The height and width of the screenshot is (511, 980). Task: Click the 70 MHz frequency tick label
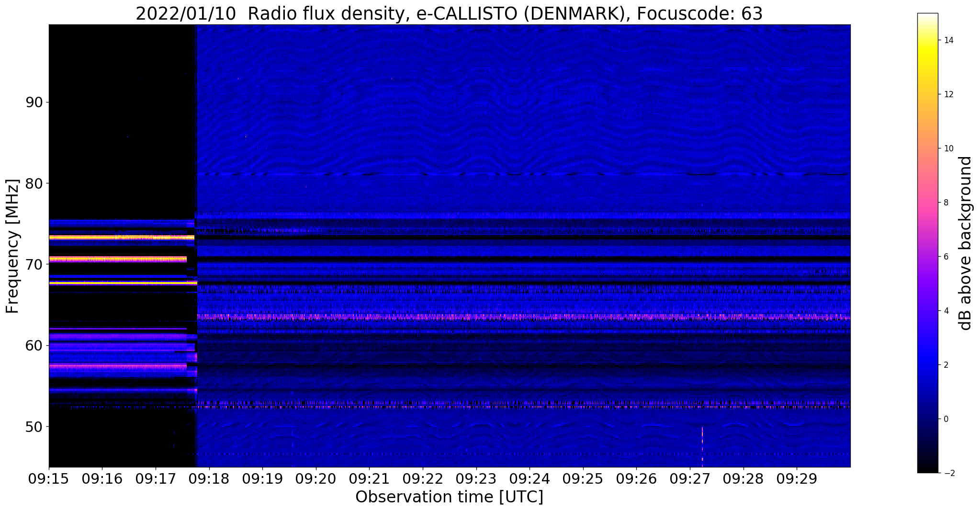coord(34,264)
